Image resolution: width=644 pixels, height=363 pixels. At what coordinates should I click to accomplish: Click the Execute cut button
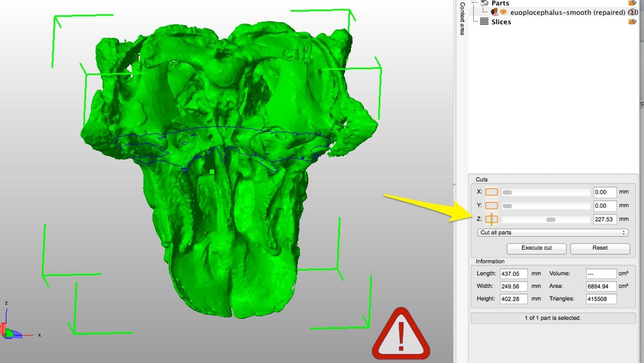point(536,248)
